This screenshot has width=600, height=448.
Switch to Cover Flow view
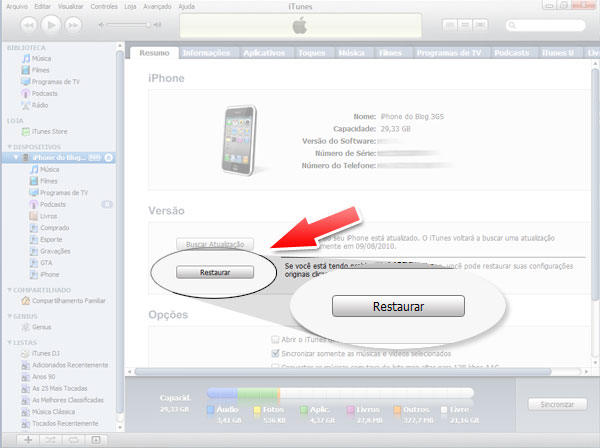tap(480, 25)
